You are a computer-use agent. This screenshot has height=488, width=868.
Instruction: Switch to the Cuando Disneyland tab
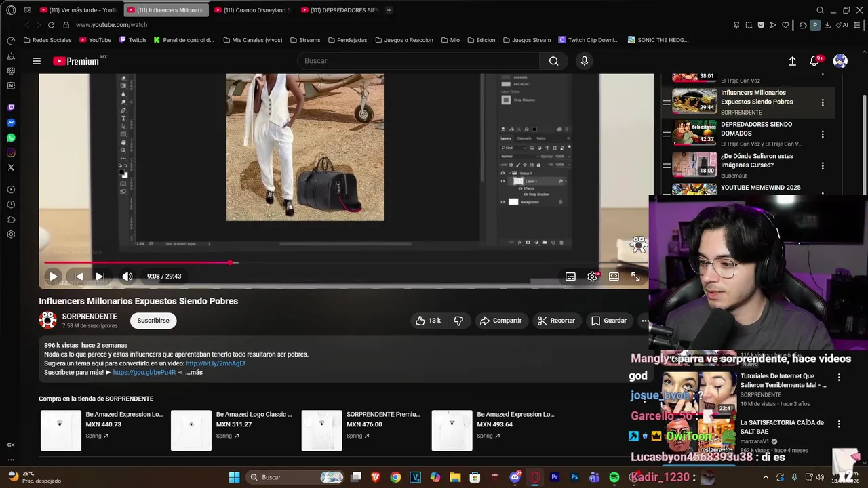click(252, 10)
